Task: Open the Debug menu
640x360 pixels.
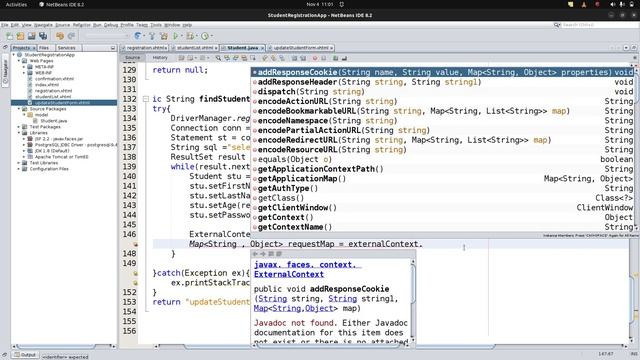Action: pyautogui.click(x=111, y=25)
